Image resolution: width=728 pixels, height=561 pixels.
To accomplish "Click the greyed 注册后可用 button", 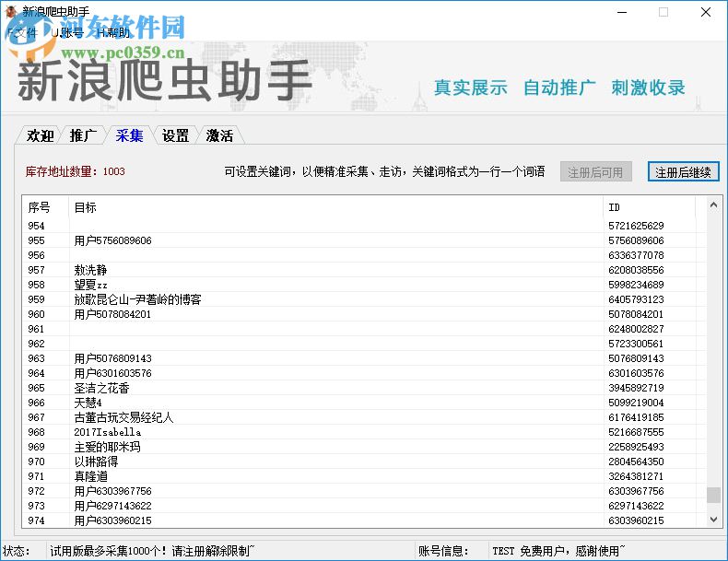I will [x=595, y=171].
